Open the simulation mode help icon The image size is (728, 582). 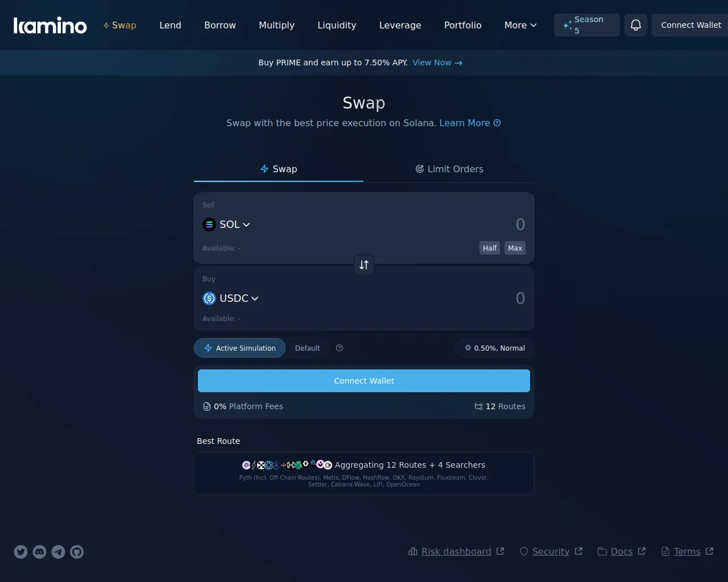[x=340, y=348]
